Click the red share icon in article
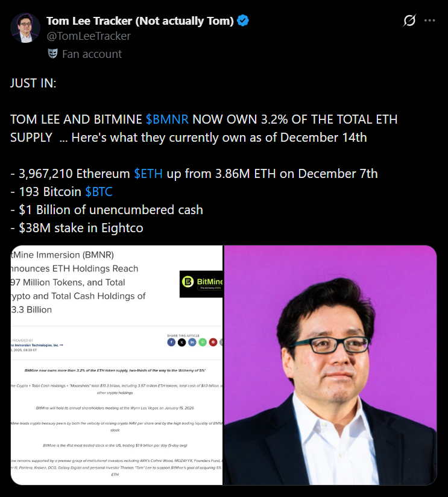 click(213, 343)
